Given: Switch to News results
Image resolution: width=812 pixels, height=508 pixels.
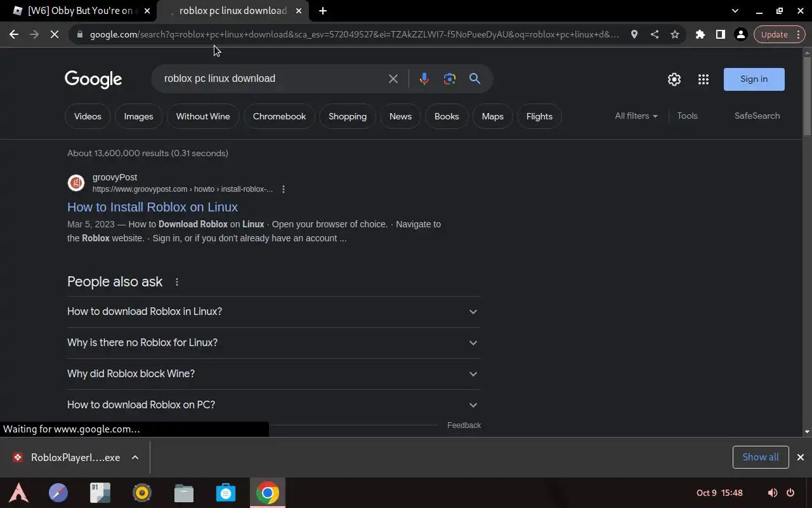Looking at the screenshot, I should click(x=400, y=116).
